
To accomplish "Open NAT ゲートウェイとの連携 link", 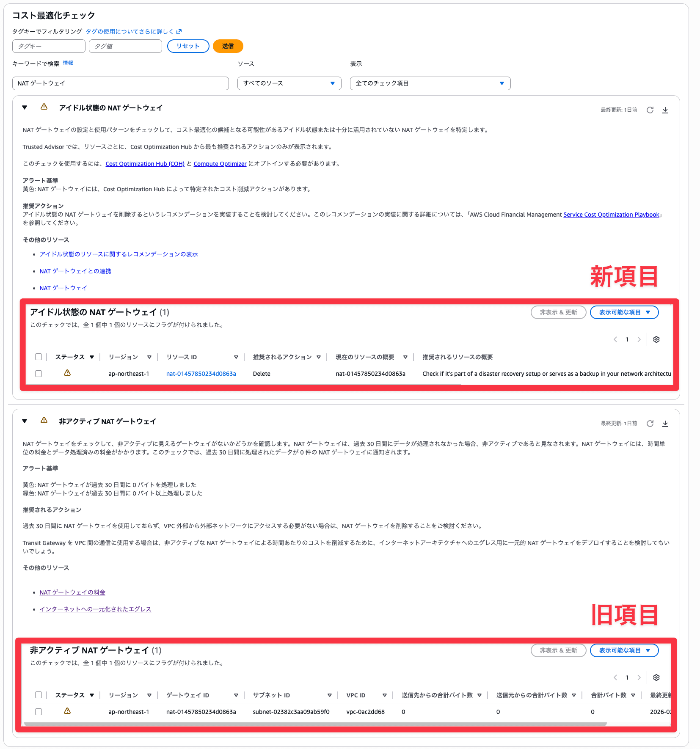I will click(75, 271).
